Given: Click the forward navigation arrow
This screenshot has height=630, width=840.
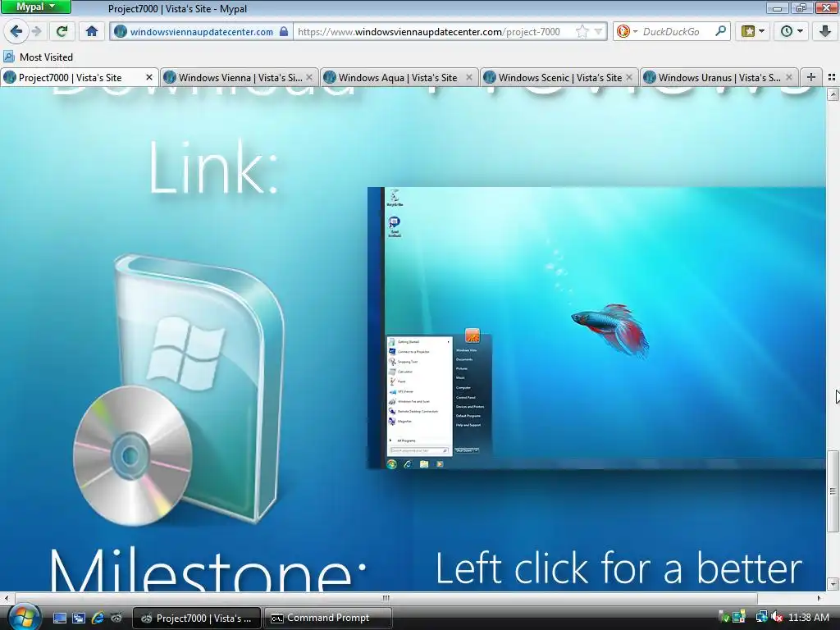Looking at the screenshot, I should click(x=36, y=32).
